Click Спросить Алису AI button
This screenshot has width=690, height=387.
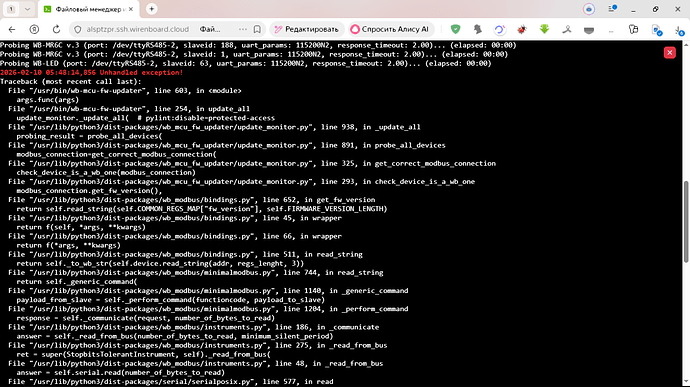[x=390, y=29]
